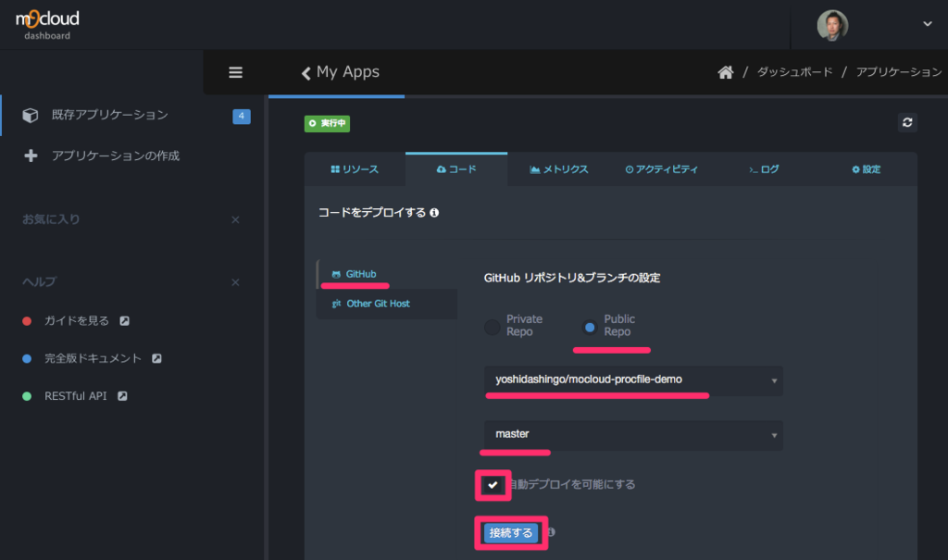Screen dimensions: 948x560
Task: Choose the Public Repo radio button
Action: [x=590, y=327]
